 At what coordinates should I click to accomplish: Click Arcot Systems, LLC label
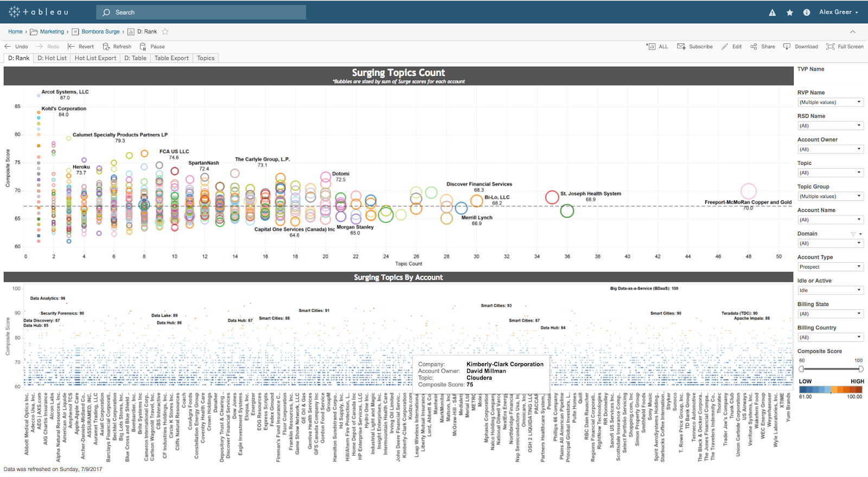(65, 92)
